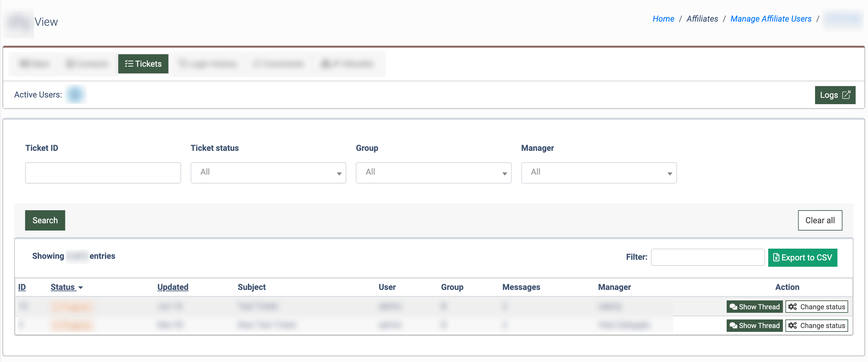868x362 pixels.
Task: Click chat bubble icon in first row Show Thread
Action: [x=733, y=307]
